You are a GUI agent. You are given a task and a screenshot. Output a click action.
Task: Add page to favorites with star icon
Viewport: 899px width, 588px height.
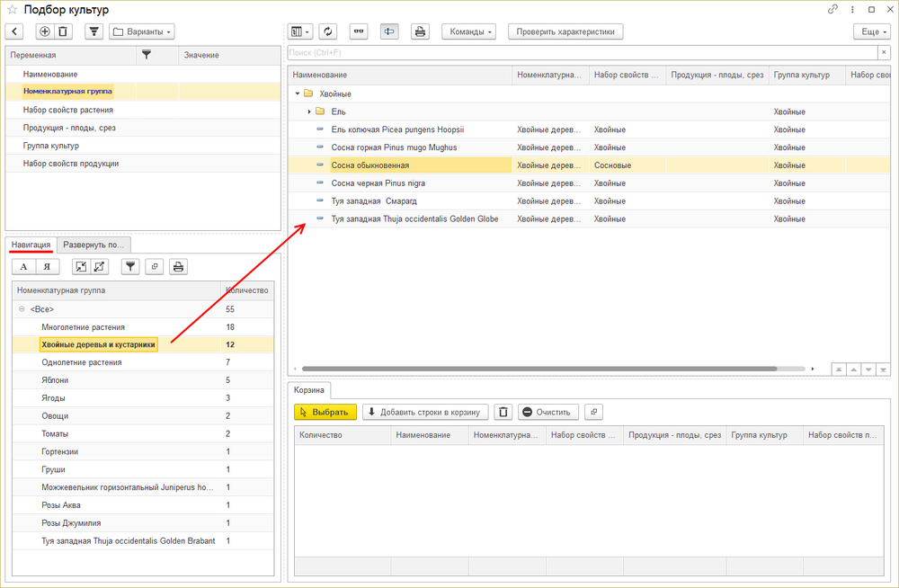click(x=13, y=9)
